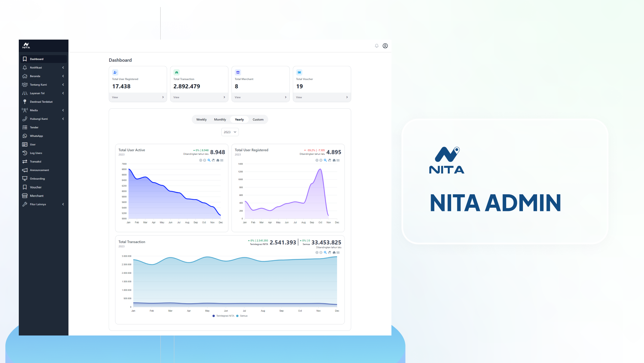
Task: Click View under Total Voucher card
Action: click(x=322, y=97)
